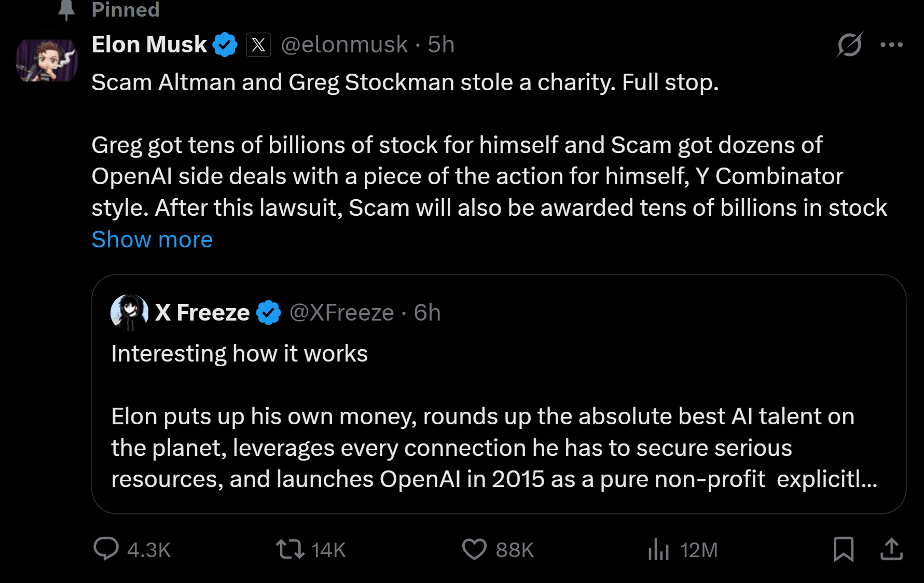Click the Elon Musk display name
The width and height of the screenshot is (924, 583).
[x=149, y=45]
